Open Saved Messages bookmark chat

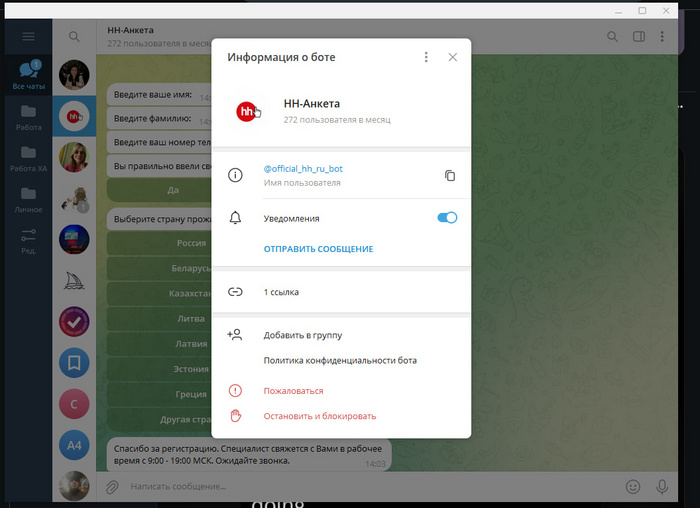tap(74, 363)
